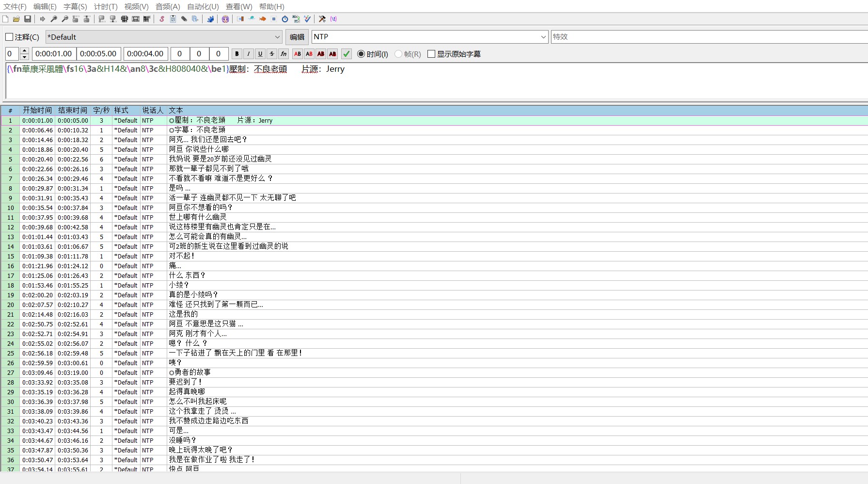Click the duration field 0:00:04.00
Viewport: 868px width, 484px height.
point(145,54)
